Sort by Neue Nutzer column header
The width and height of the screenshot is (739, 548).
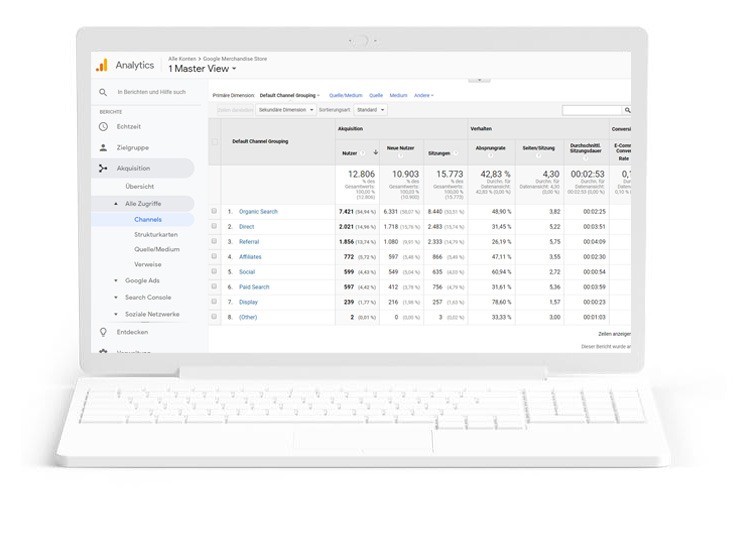pyautogui.click(x=401, y=148)
